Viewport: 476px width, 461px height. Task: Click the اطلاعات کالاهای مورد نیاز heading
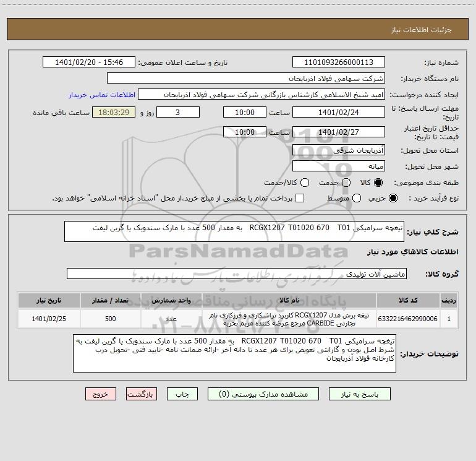click(x=412, y=252)
